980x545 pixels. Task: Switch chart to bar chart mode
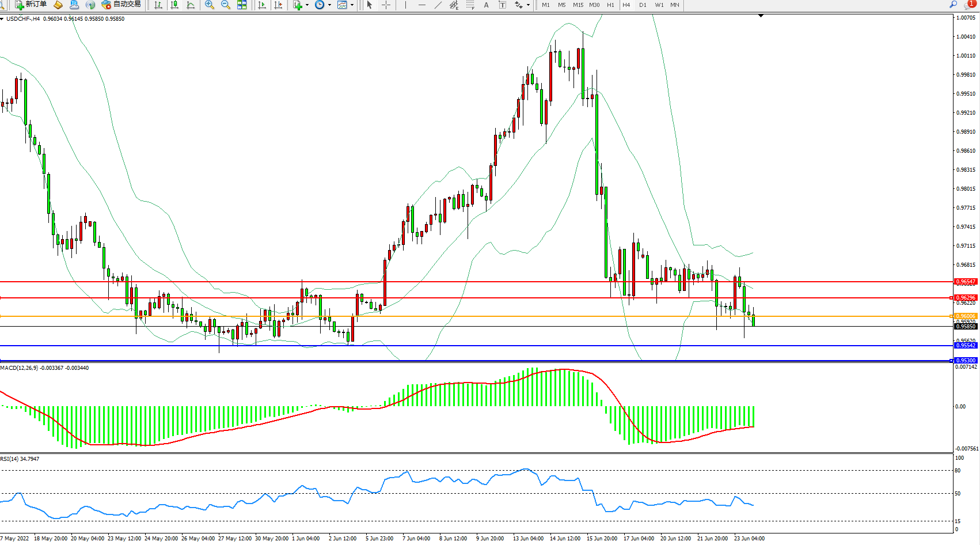point(158,5)
